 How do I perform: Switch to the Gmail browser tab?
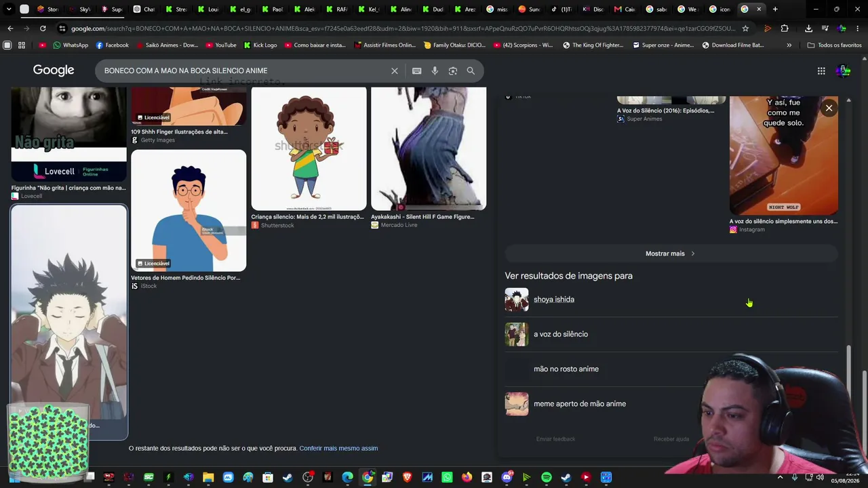pyautogui.click(x=624, y=9)
